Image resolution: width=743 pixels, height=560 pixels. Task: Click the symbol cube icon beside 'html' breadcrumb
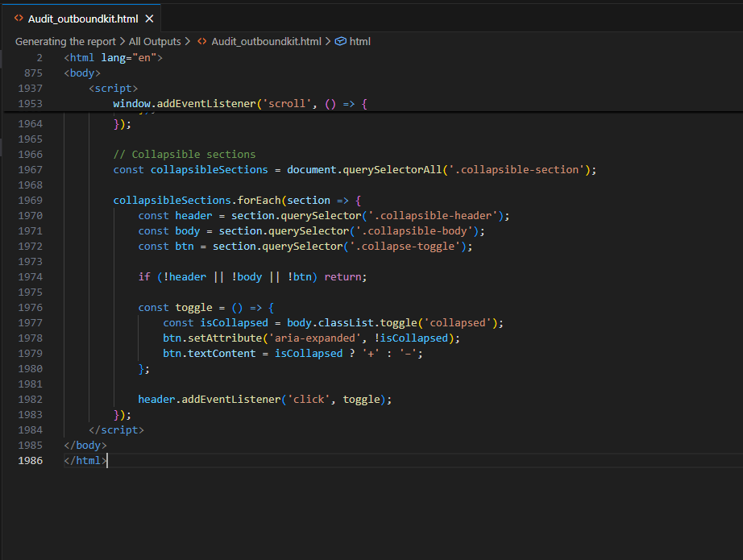[x=339, y=41]
